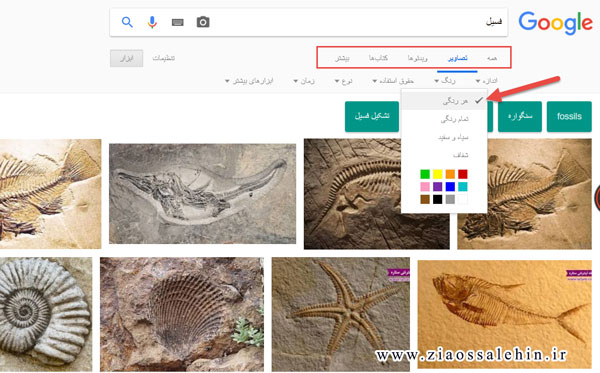Pick the white color swatch
Screen dimensions: 600x373
[463, 199]
